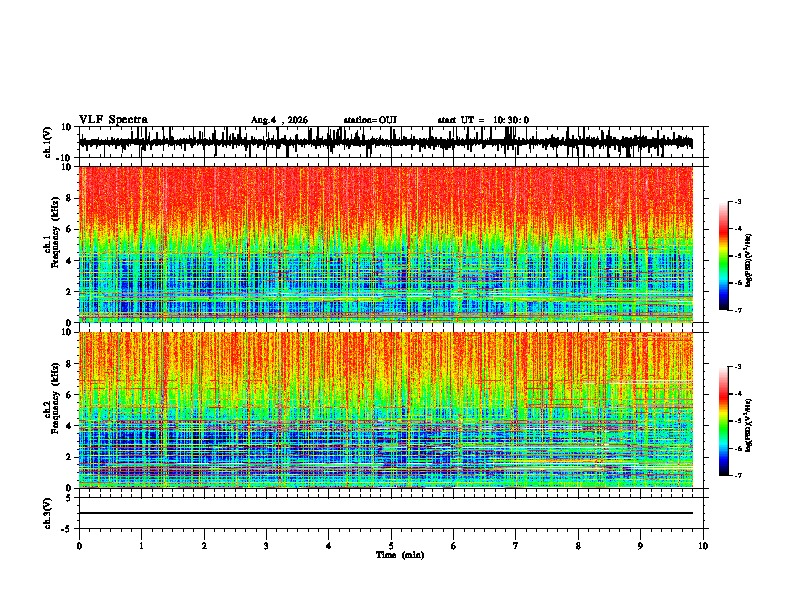
Task: Click the ch.2 spectrogram color scale bar
Action: (724, 421)
